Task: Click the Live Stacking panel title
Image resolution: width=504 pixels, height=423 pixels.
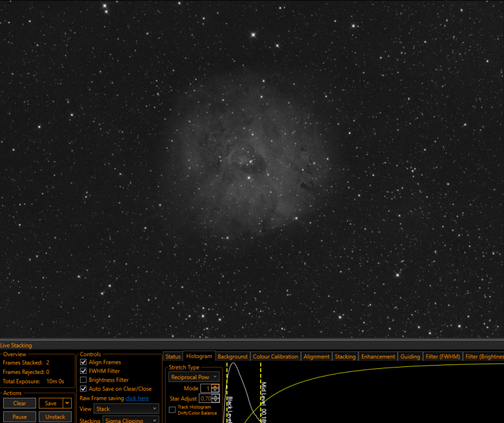Action: coord(16,346)
